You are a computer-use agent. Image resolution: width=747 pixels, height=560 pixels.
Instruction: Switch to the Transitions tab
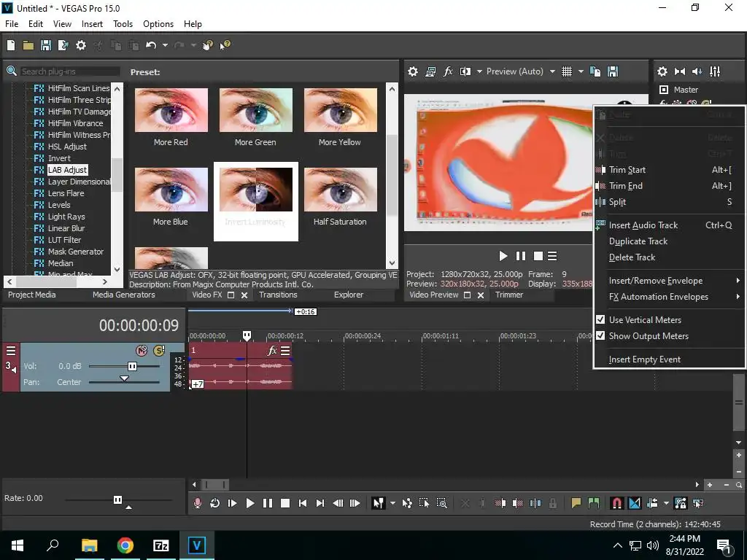click(x=278, y=295)
